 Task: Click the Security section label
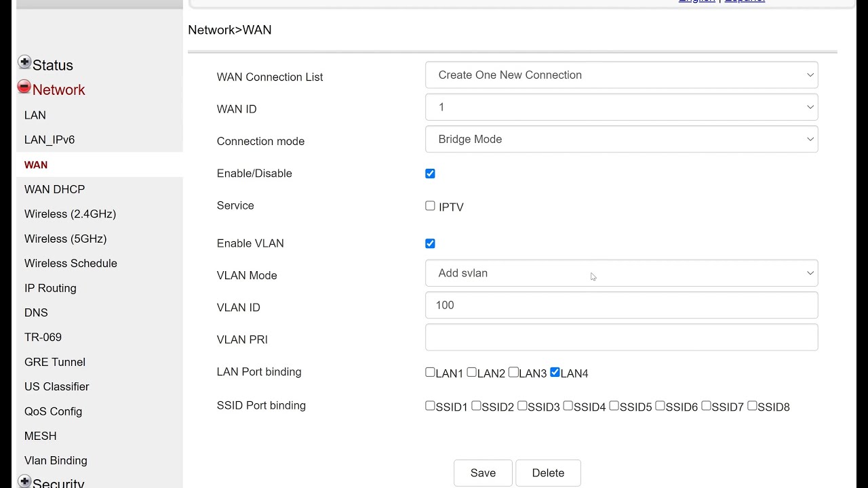(58, 483)
